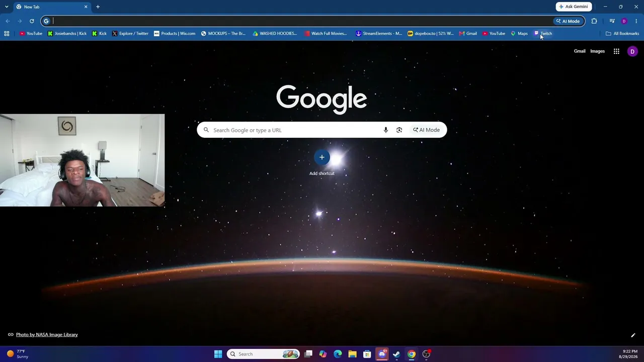
Task: Click the webcam overlay video
Action: (83, 160)
